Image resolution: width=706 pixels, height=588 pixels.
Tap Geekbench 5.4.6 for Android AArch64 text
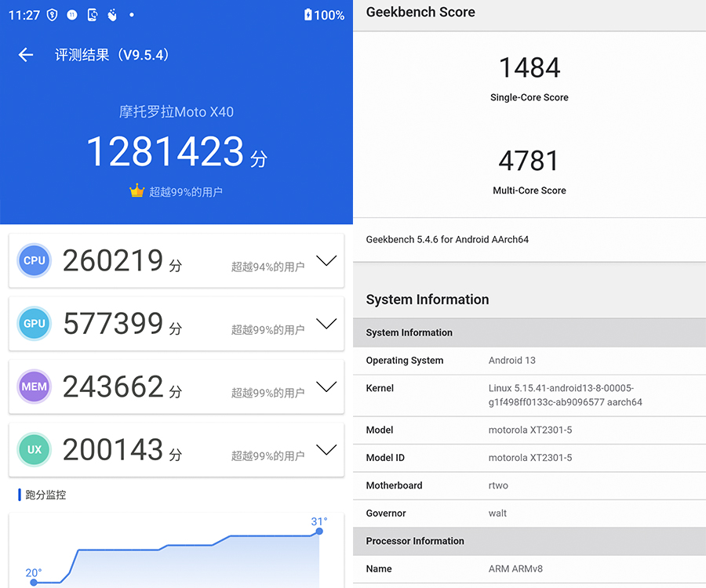click(447, 240)
